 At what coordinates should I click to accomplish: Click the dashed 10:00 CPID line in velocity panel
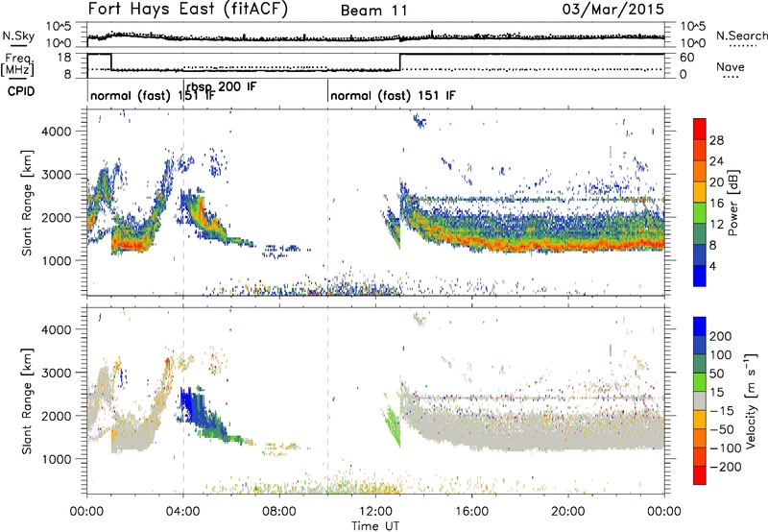327,399
